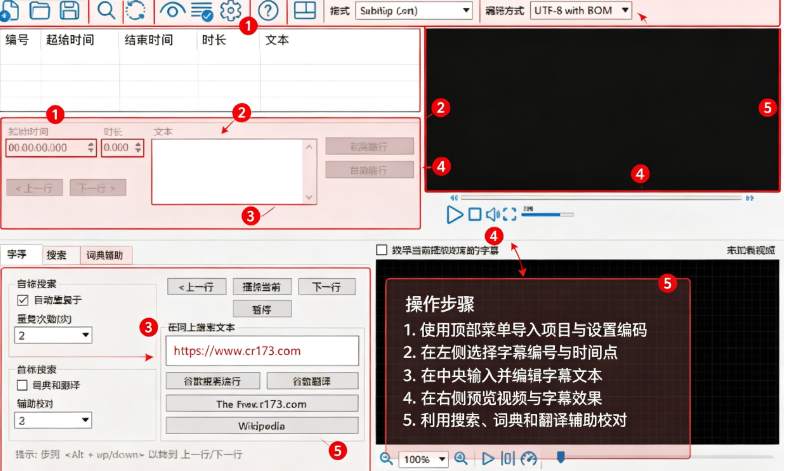The width and height of the screenshot is (789, 471).
Task: Open a subtitle file with the folder icon
Action: tap(39, 10)
